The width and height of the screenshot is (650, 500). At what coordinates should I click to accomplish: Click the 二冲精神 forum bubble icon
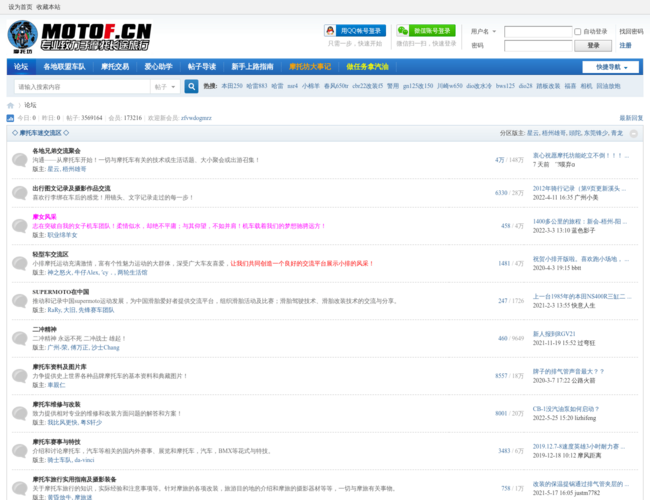tap(19, 337)
